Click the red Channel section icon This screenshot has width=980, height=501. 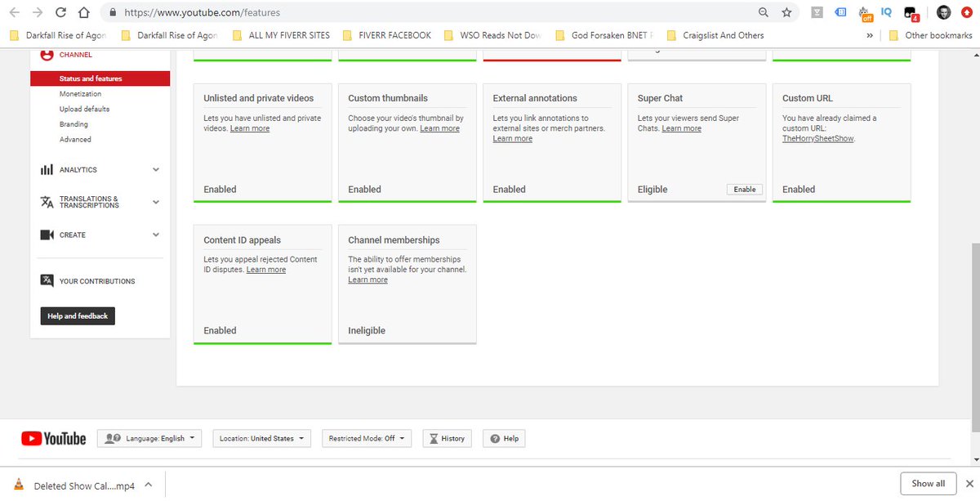tap(47, 55)
